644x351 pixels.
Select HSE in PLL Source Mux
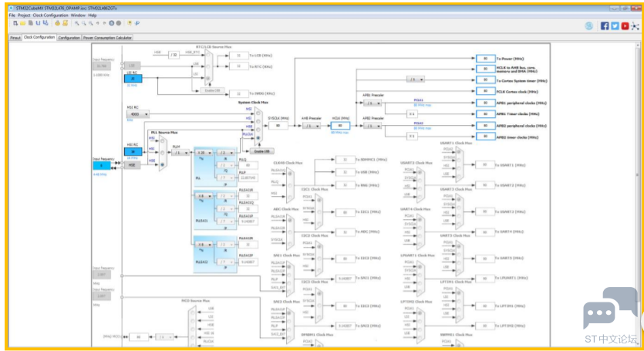[163, 165]
